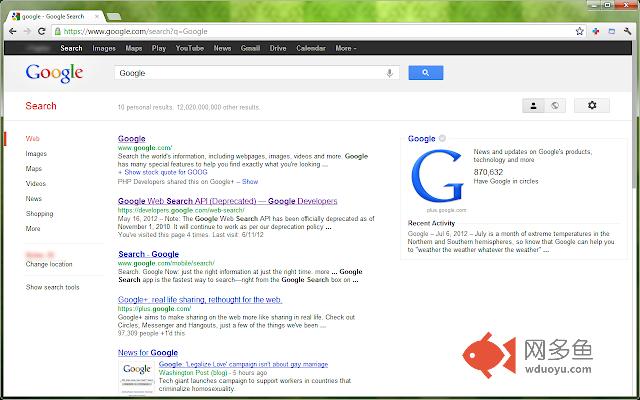Click the colorful extension icon in toolbar
640x400 pixels.
pyautogui.click(x=596, y=31)
